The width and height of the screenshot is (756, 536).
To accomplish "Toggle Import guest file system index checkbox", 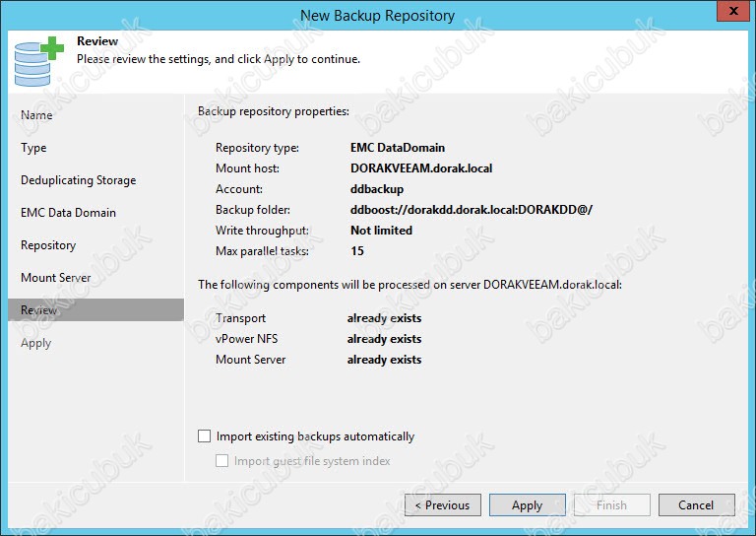I will click(221, 461).
